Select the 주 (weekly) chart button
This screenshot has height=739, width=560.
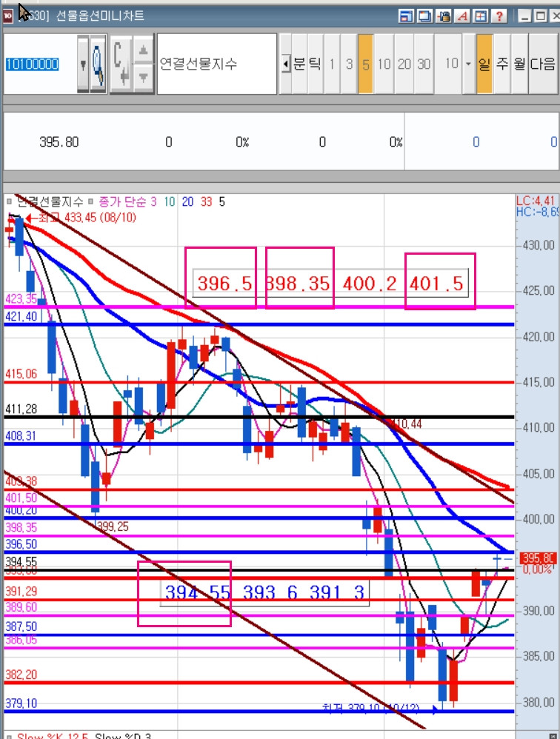tap(502, 64)
